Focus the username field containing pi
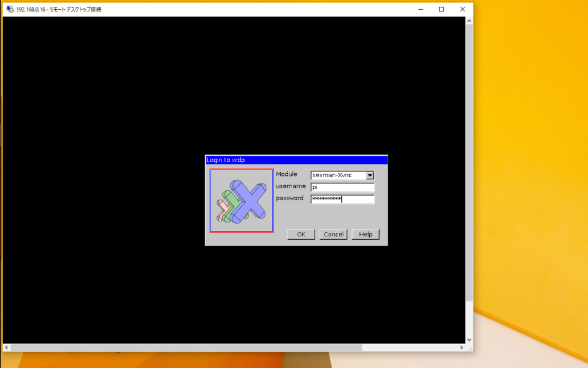The height and width of the screenshot is (368, 588). tap(342, 187)
